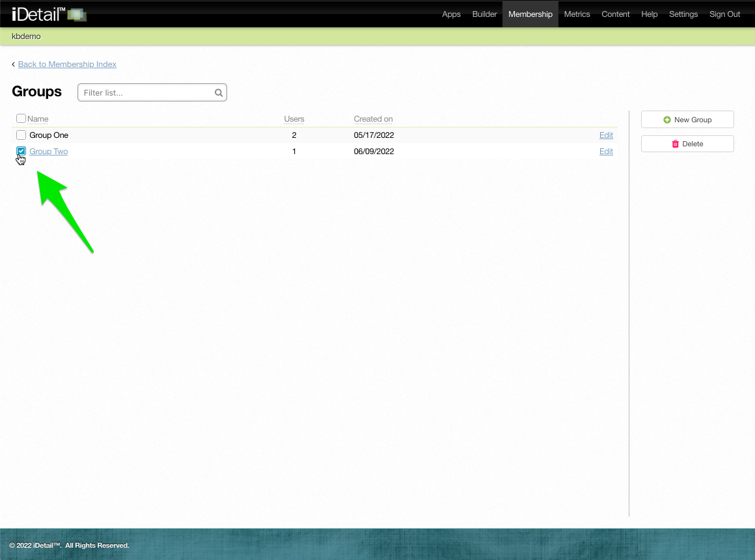
Task: Click the iDetail logo
Action: tap(49, 14)
